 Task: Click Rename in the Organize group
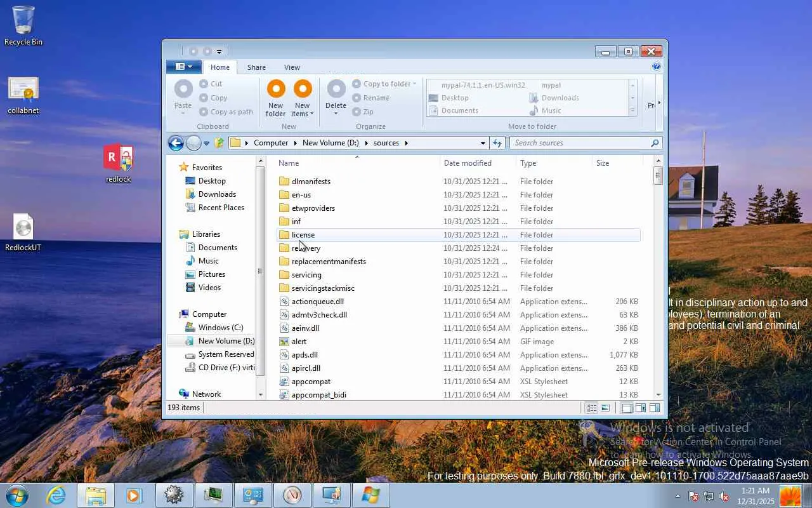pyautogui.click(x=371, y=98)
